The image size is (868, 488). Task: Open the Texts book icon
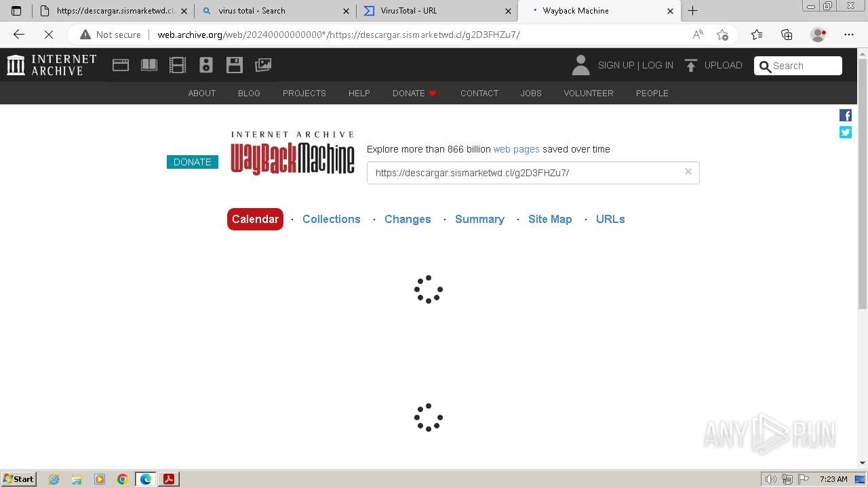[x=149, y=65]
